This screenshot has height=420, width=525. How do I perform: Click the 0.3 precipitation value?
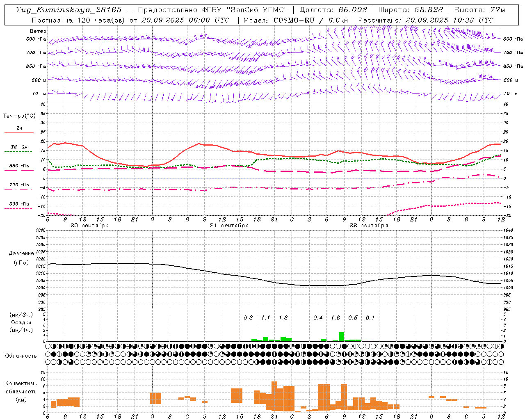248,317
